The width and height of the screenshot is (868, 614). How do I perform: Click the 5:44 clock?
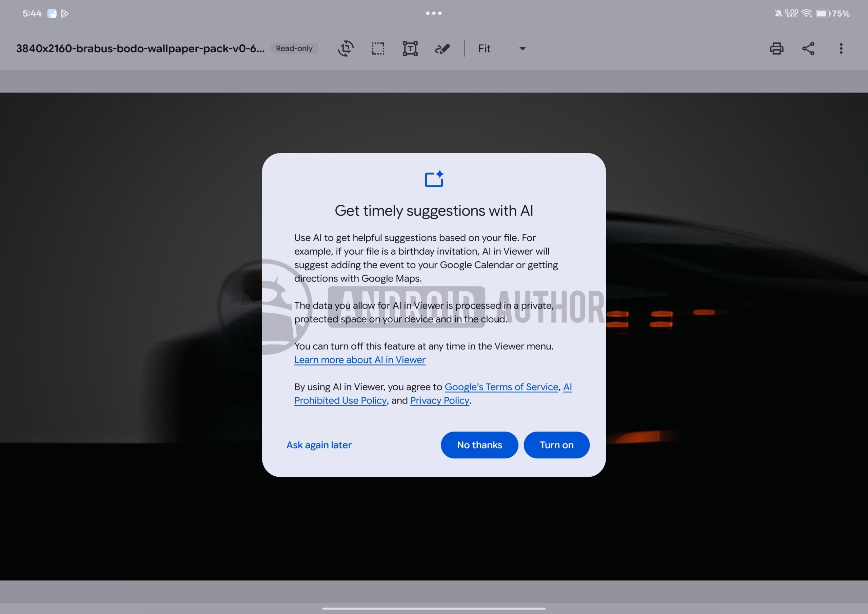32,14
